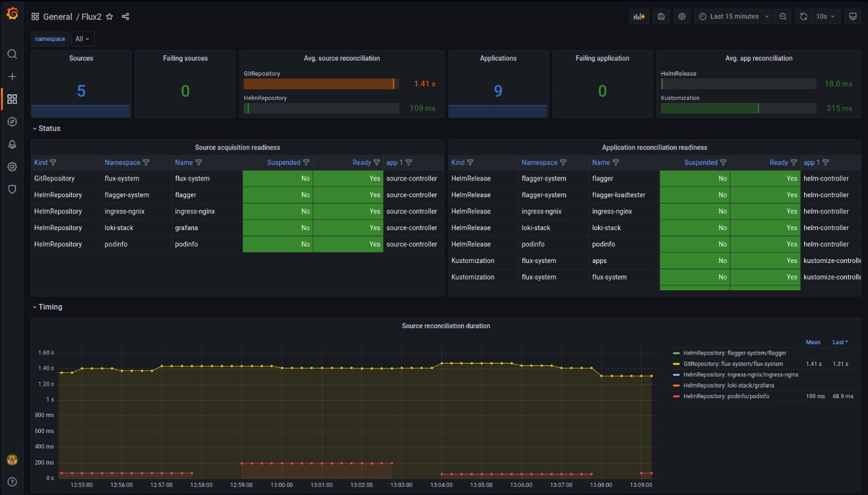Open Alerting via the bell icon
This screenshot has width=868, height=495.
12,144
